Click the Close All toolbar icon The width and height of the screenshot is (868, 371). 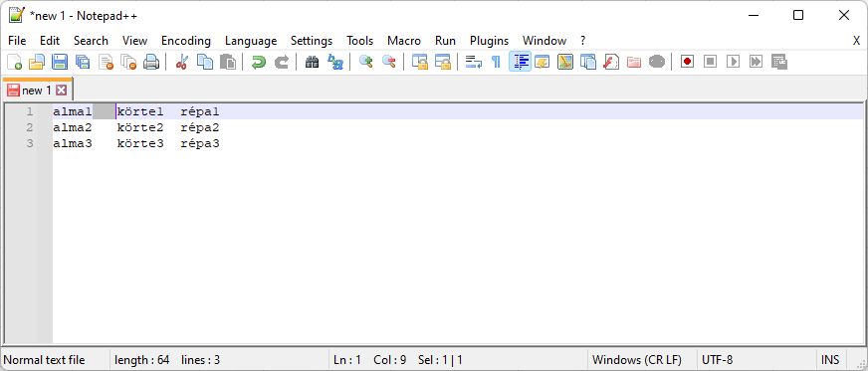[x=128, y=62]
